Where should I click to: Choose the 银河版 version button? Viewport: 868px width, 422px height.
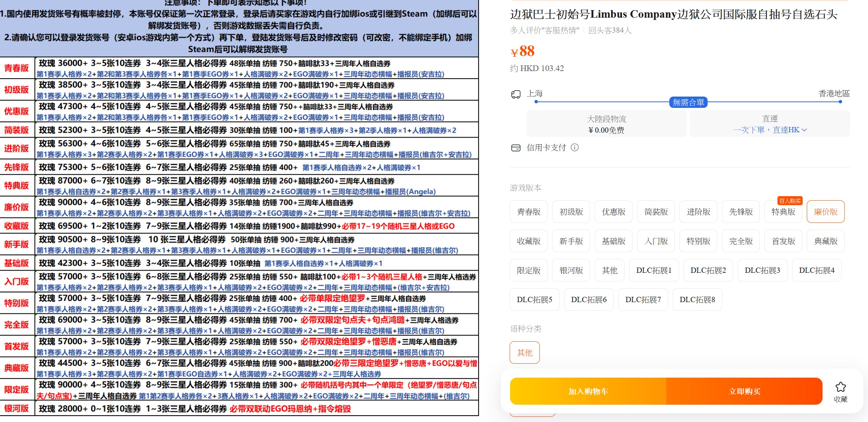pyautogui.click(x=571, y=271)
